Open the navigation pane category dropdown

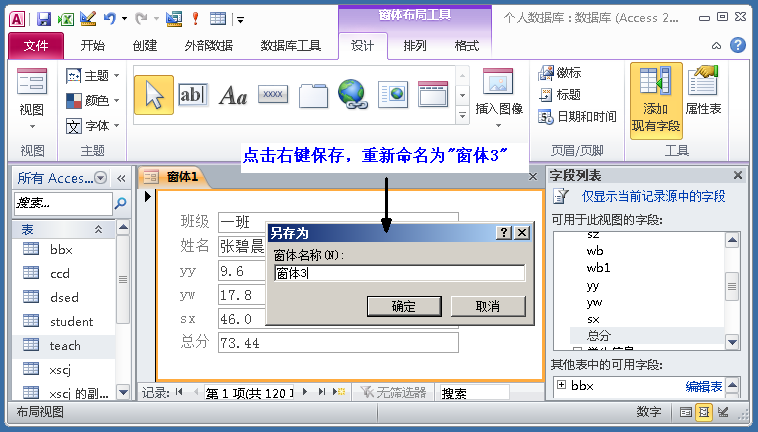click(101, 178)
